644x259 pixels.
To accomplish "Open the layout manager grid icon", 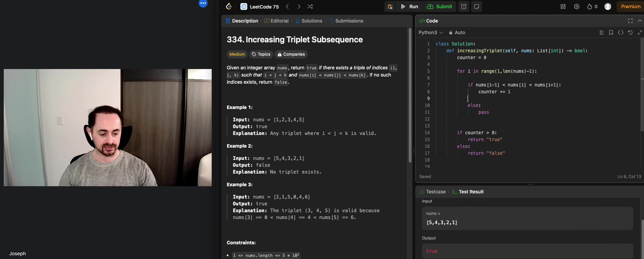I will tap(563, 6).
